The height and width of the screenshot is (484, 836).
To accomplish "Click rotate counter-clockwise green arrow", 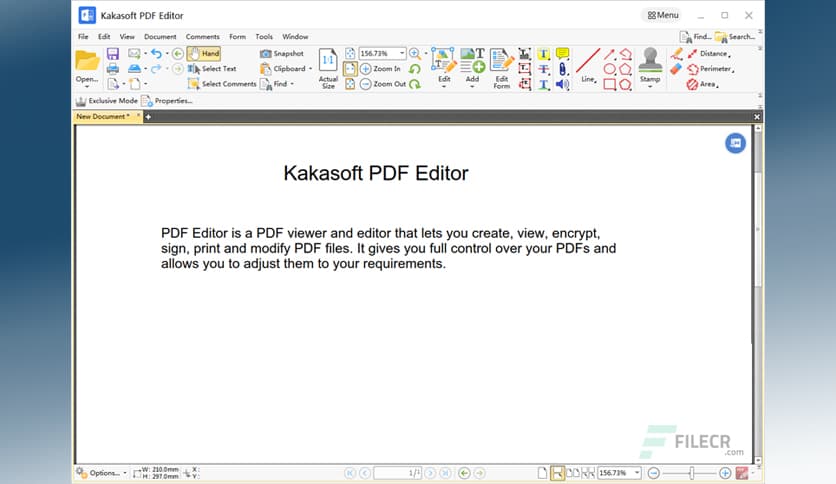I will point(415,69).
